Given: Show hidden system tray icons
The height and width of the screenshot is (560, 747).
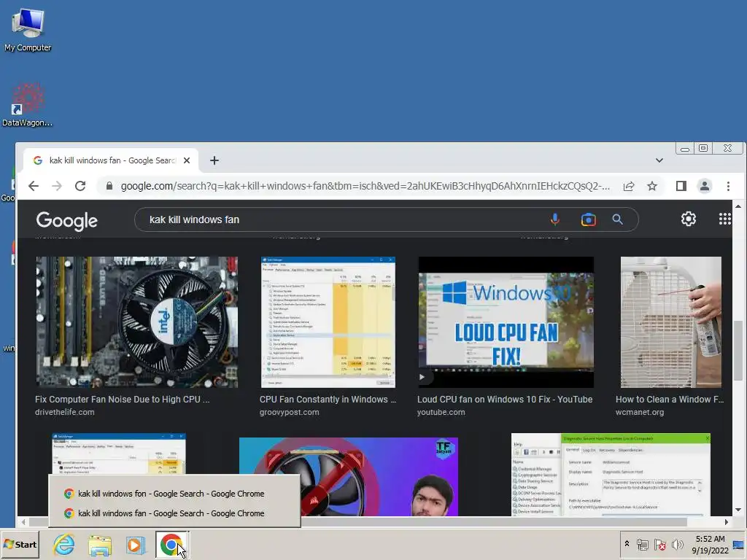Looking at the screenshot, I should (x=627, y=544).
